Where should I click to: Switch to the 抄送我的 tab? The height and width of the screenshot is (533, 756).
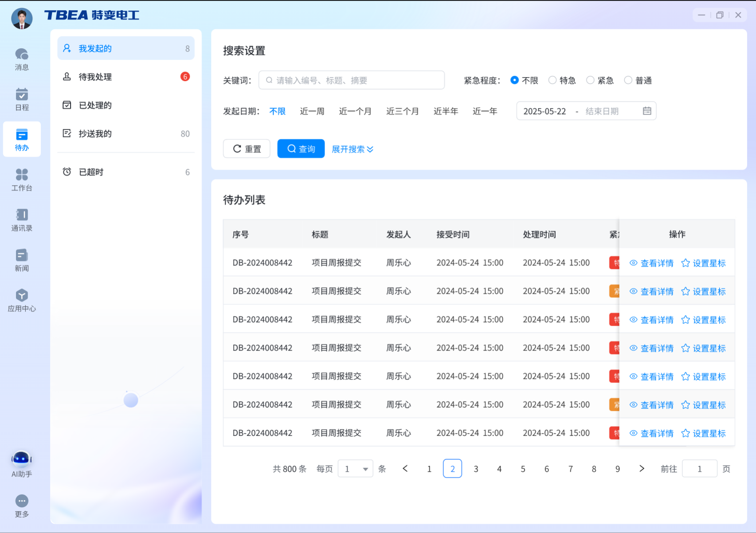94,133
